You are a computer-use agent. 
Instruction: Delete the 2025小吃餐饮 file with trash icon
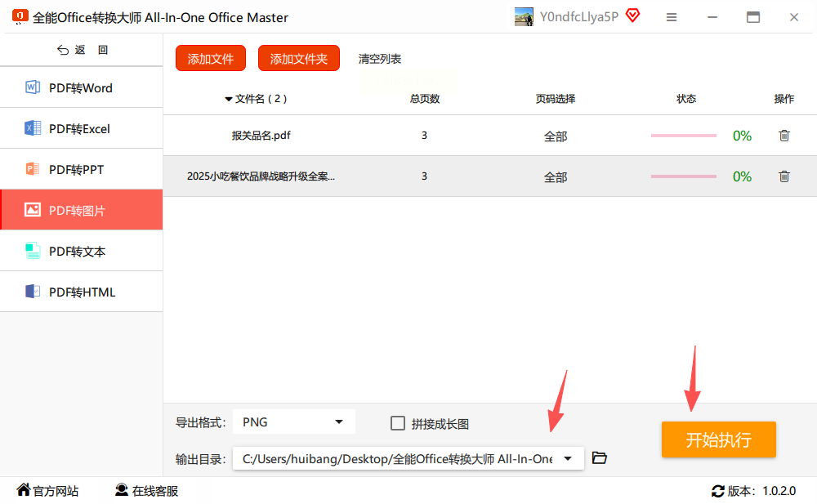pyautogui.click(x=784, y=176)
